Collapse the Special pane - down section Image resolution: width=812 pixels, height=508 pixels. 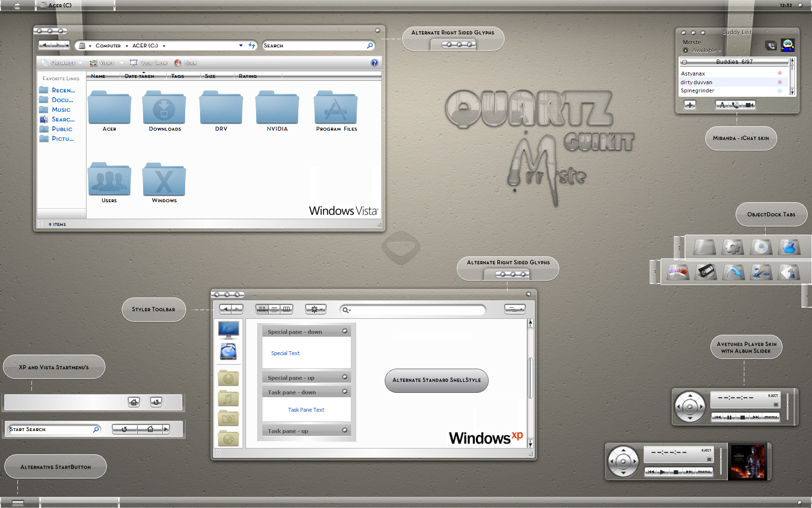pyautogui.click(x=345, y=331)
